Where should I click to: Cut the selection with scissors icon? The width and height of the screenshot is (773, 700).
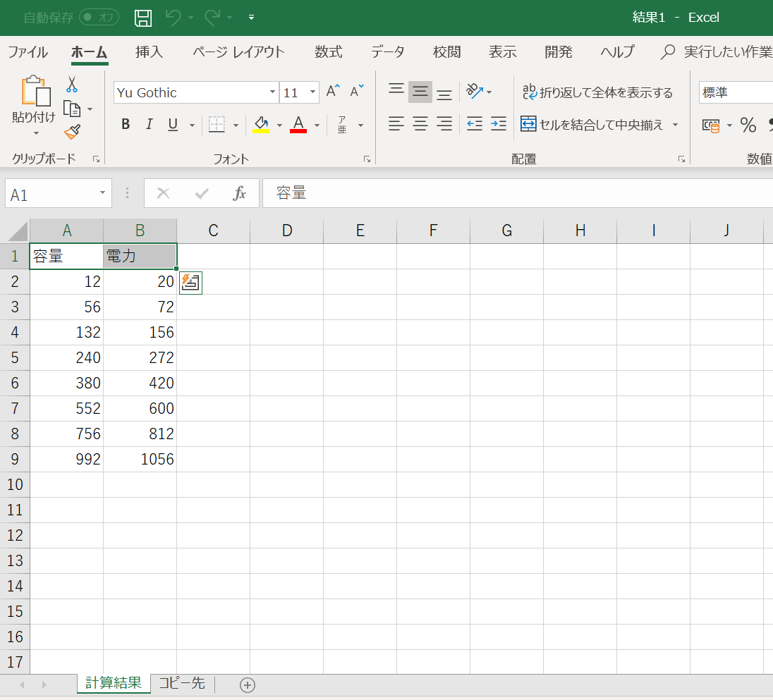pos(72,84)
